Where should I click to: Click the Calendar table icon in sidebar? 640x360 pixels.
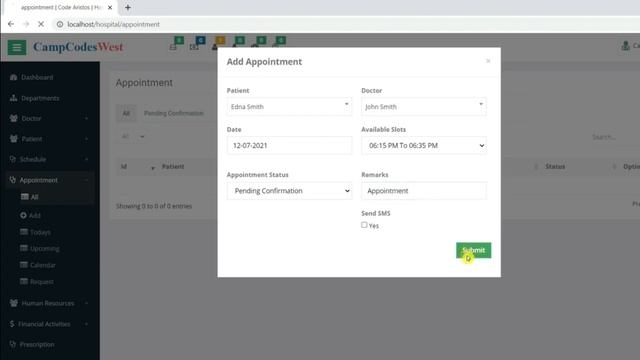(x=24, y=264)
